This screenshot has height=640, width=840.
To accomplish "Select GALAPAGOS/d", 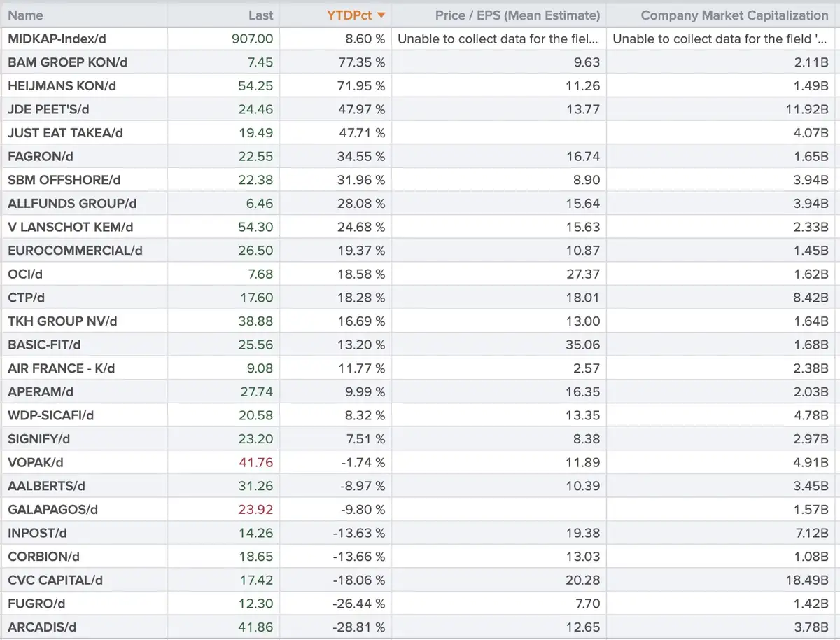I will tap(52, 509).
